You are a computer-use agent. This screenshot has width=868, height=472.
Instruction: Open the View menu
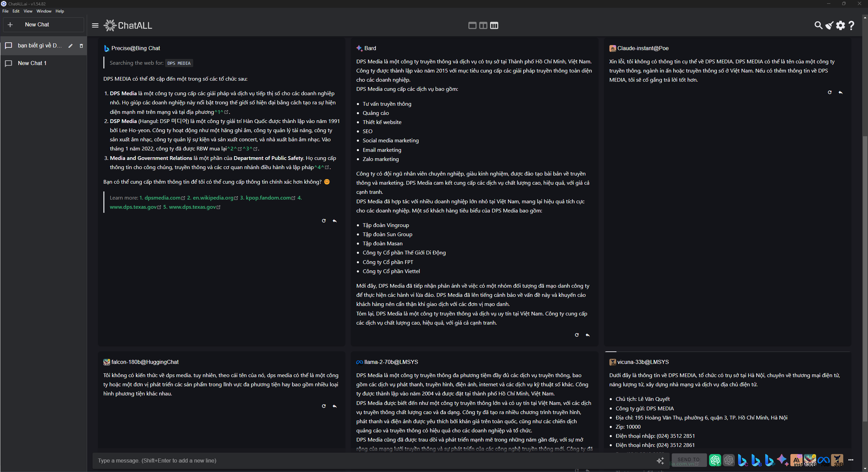pyautogui.click(x=28, y=11)
